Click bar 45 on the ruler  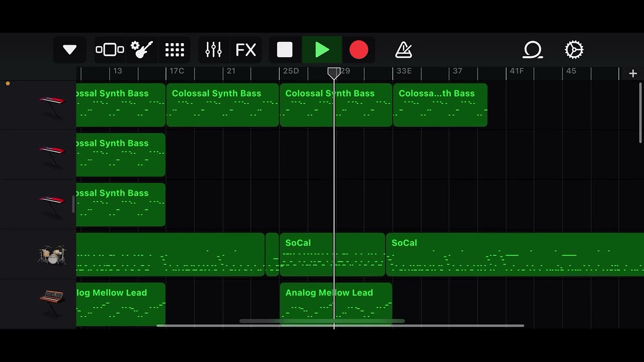point(571,71)
